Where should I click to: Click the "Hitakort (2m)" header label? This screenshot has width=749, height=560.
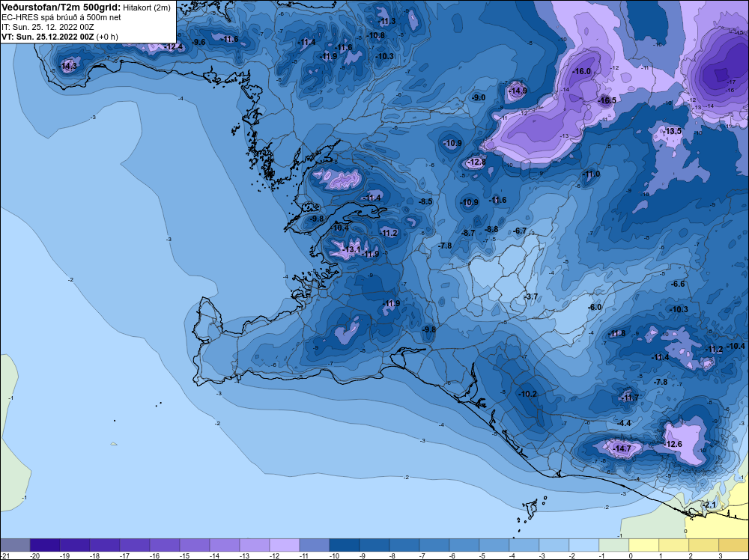(146, 7)
